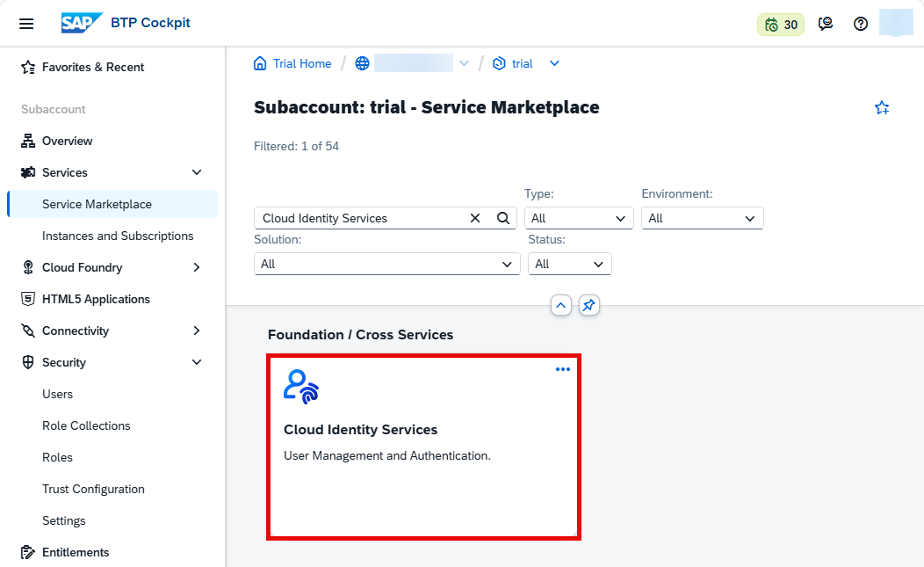Open the hamburger navigation menu
The image size is (924, 567).
click(x=26, y=24)
